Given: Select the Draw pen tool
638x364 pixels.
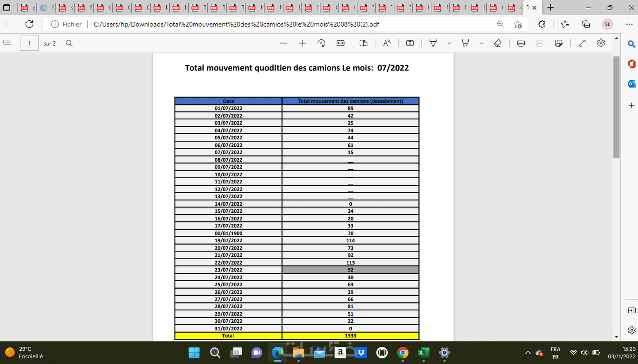Looking at the screenshot, I should point(433,43).
